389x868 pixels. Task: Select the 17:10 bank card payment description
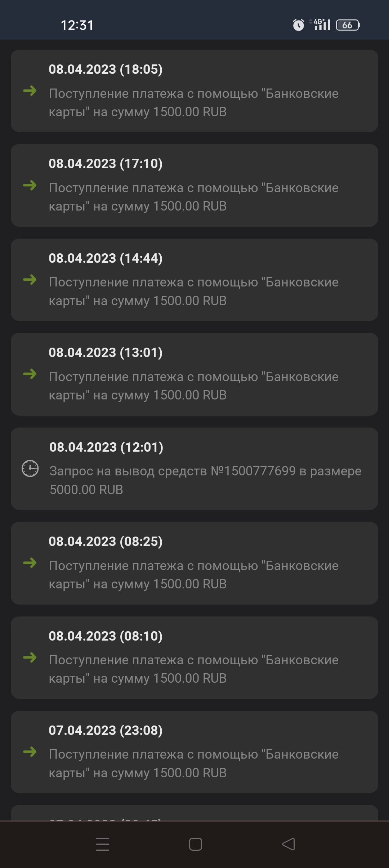coord(193,197)
